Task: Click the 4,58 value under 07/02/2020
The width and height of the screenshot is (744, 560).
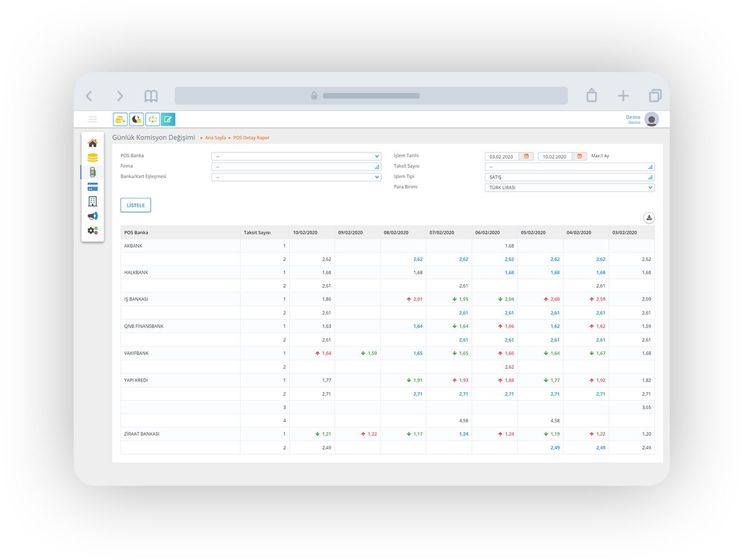Action: (463, 420)
